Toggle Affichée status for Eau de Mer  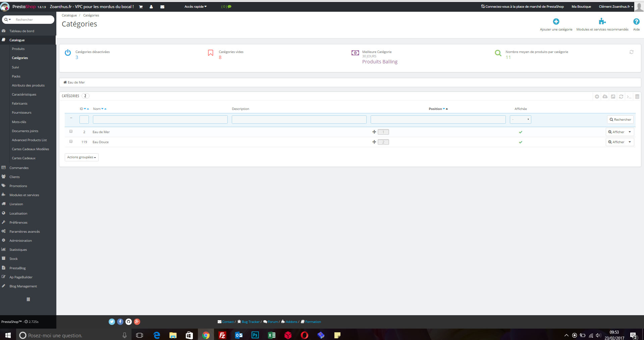tap(521, 132)
